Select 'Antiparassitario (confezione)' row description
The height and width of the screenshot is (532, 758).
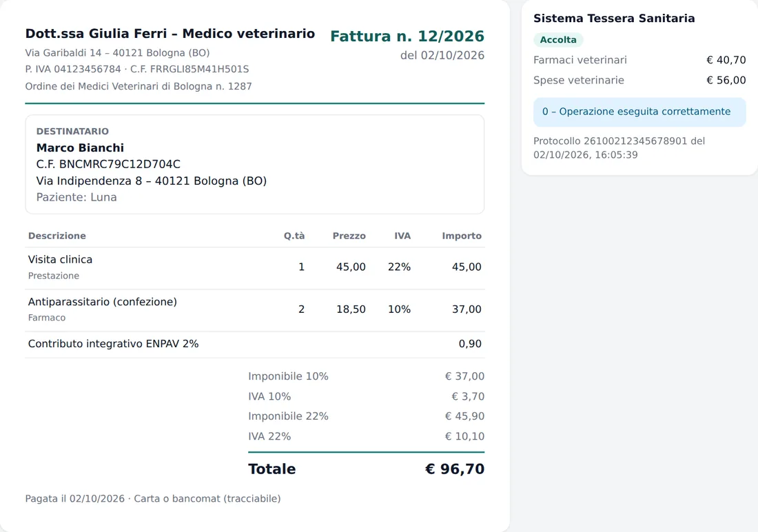tap(103, 302)
